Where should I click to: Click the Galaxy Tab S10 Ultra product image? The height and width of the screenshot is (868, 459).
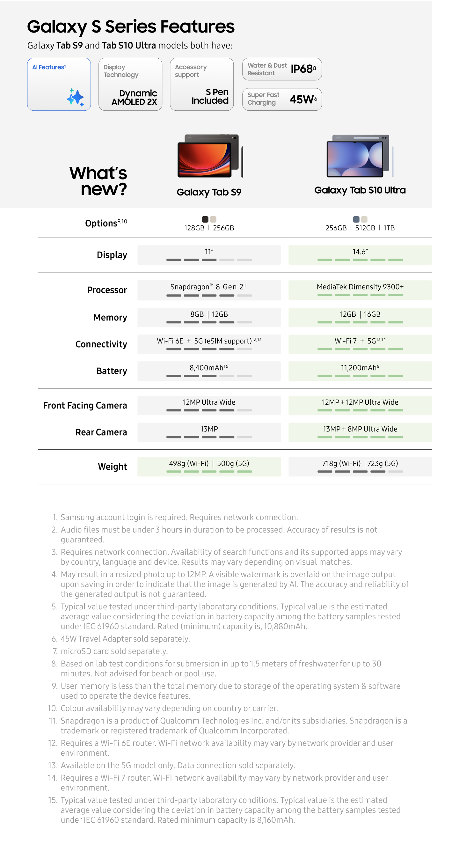(x=359, y=156)
